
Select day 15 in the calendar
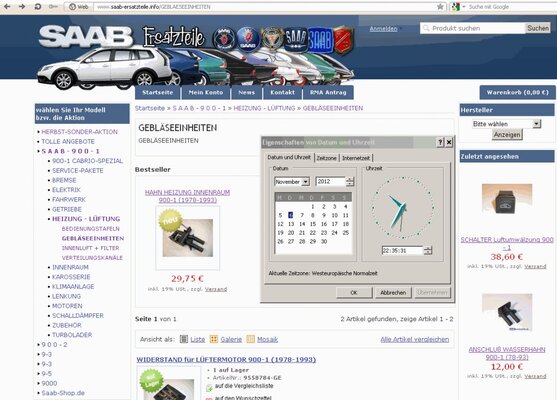click(313, 224)
